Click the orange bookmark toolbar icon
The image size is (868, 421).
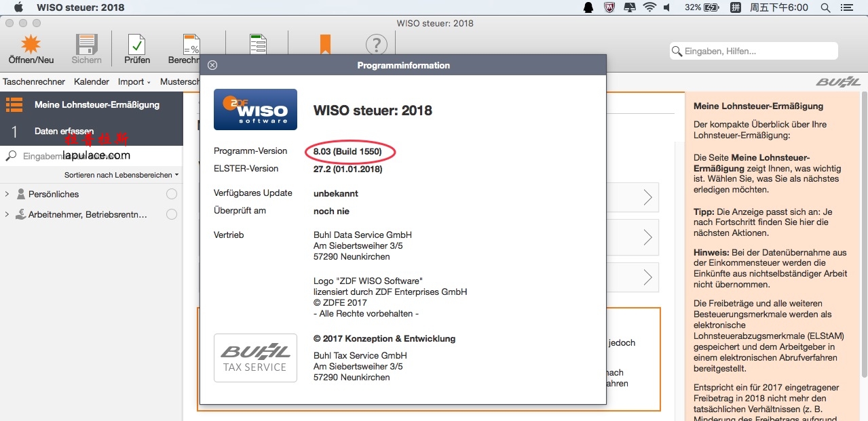[325, 44]
